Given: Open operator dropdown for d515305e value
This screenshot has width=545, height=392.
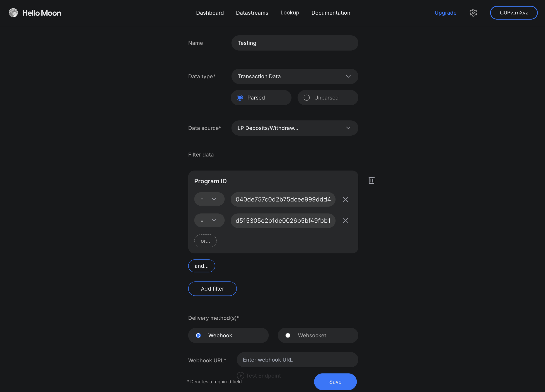Looking at the screenshot, I should click(x=209, y=220).
